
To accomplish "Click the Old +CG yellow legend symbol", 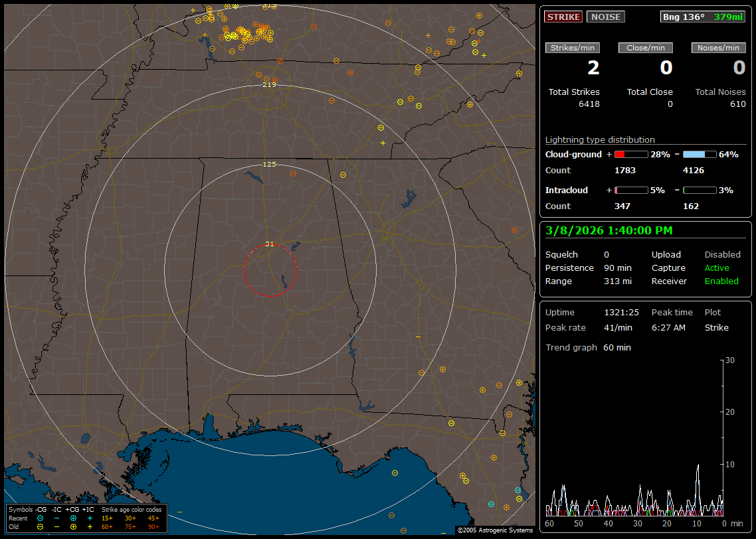I will coord(73,526).
